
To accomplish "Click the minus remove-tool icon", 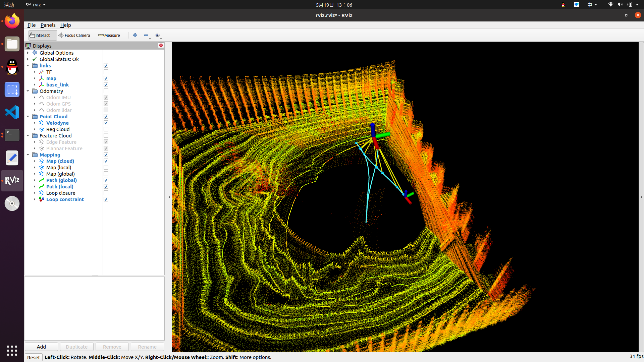I will 146,35.
